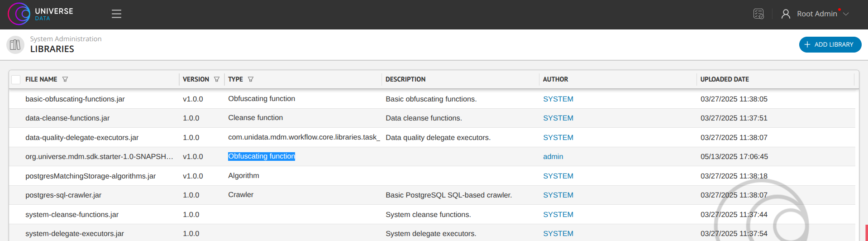Click the Description column header
Image resolution: width=868 pixels, height=241 pixels.
(x=405, y=79)
